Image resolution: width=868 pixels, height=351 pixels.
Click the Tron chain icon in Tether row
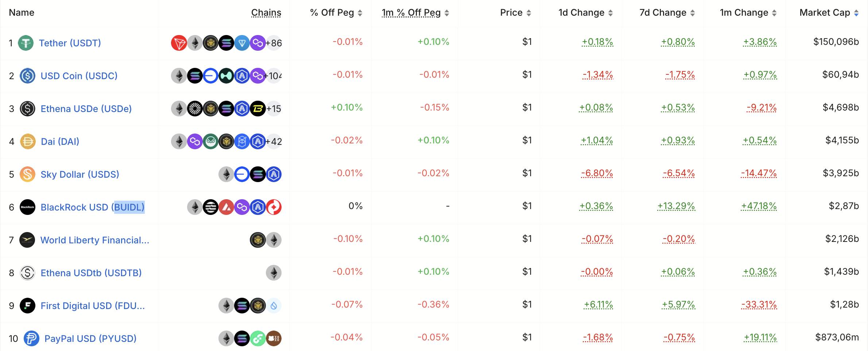(x=179, y=43)
